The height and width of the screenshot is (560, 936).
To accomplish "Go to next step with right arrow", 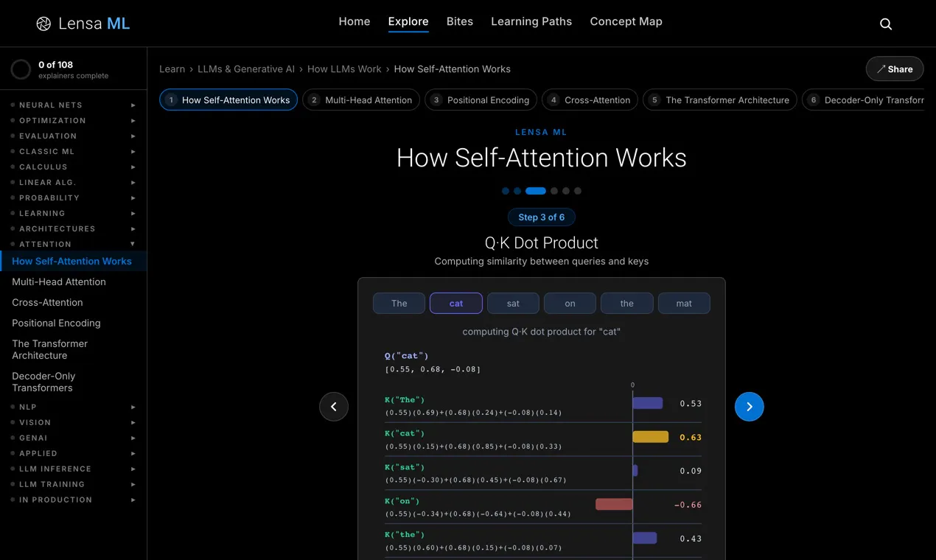I will click(x=750, y=407).
